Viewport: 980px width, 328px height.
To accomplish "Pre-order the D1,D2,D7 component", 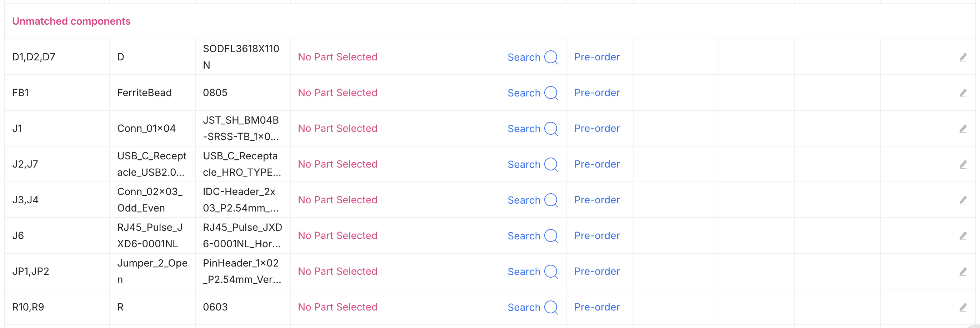I will 596,57.
